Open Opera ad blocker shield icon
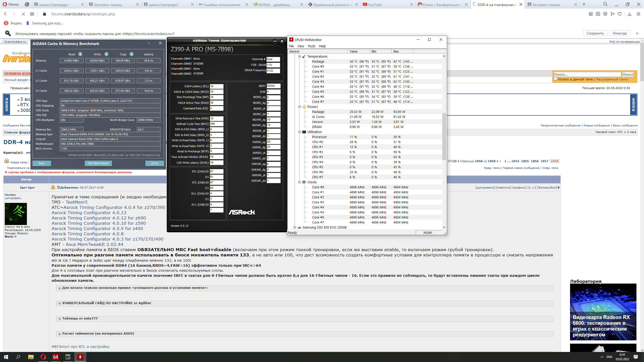Screen dimensions: 644x362 coord(605,14)
